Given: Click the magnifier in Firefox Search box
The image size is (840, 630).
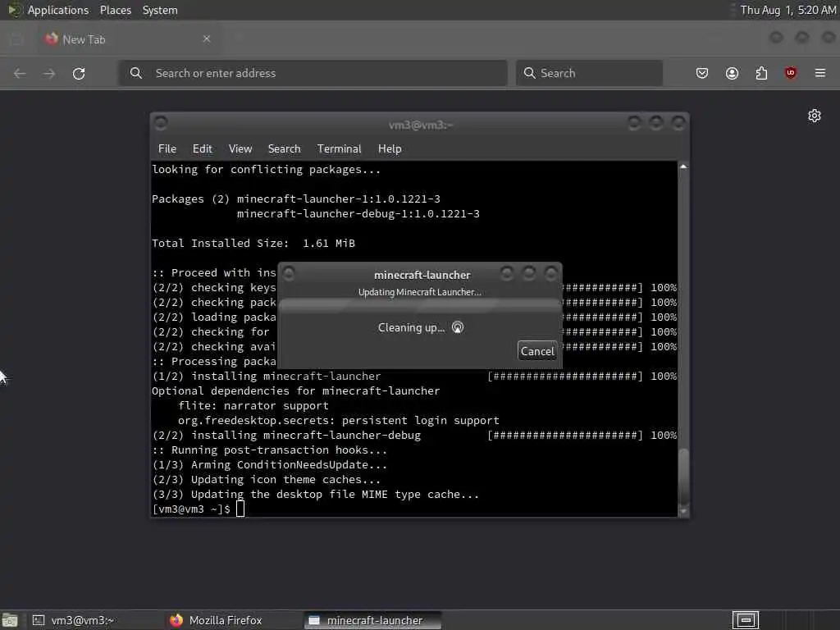Looking at the screenshot, I should [529, 73].
